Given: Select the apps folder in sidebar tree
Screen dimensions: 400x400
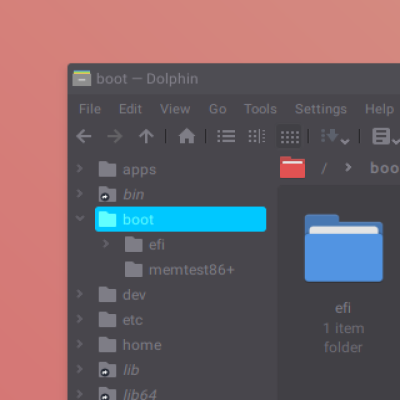Looking at the screenshot, I should tap(127, 169).
